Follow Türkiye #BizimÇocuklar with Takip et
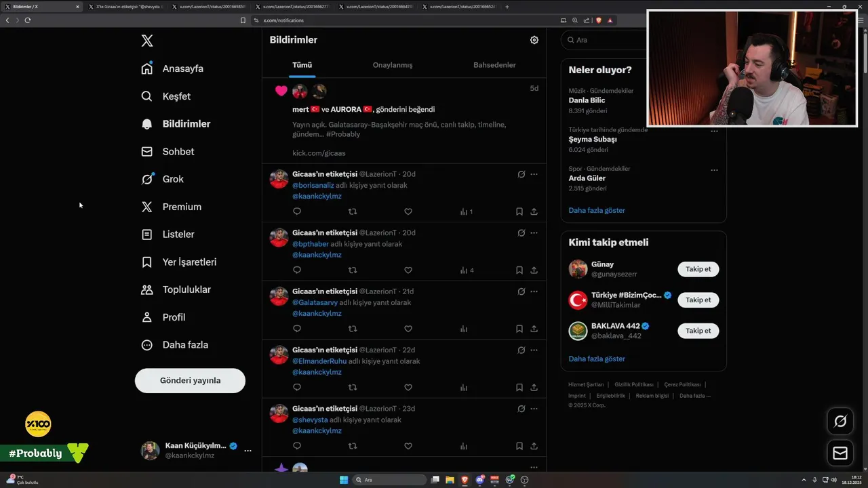Screen dimensions: 868x488 pyautogui.click(x=698, y=300)
